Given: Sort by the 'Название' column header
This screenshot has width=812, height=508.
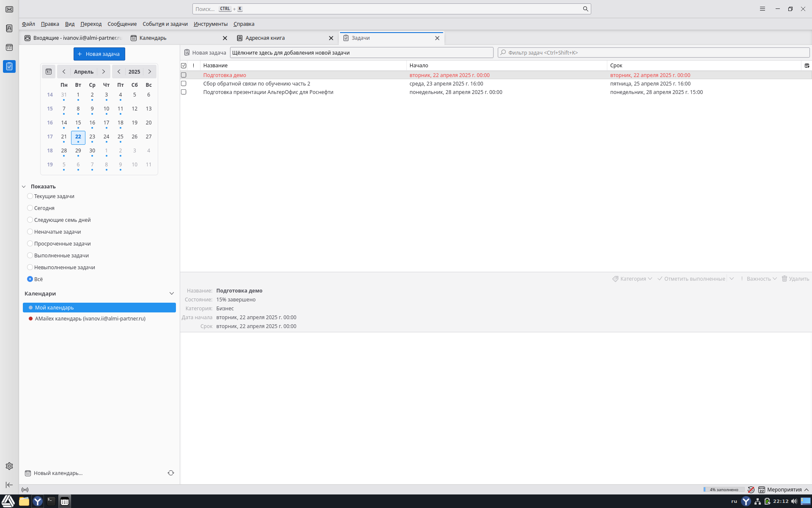Looking at the screenshot, I should 303,66.
